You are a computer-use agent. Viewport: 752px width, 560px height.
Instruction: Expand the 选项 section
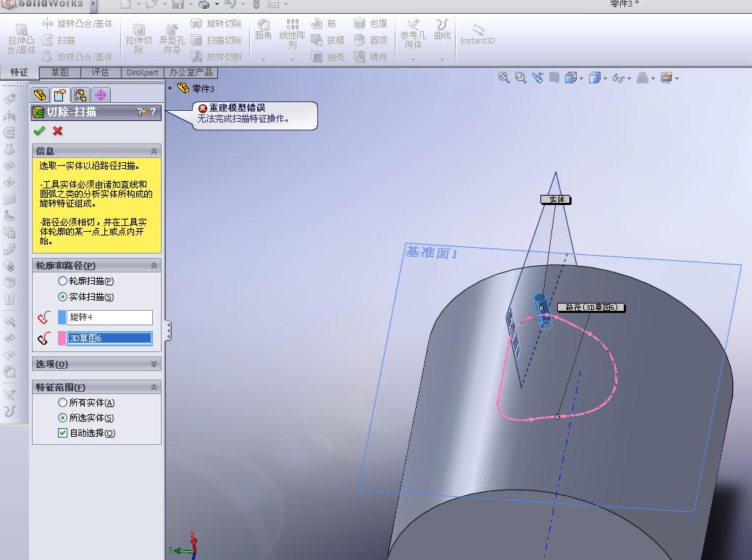154,364
